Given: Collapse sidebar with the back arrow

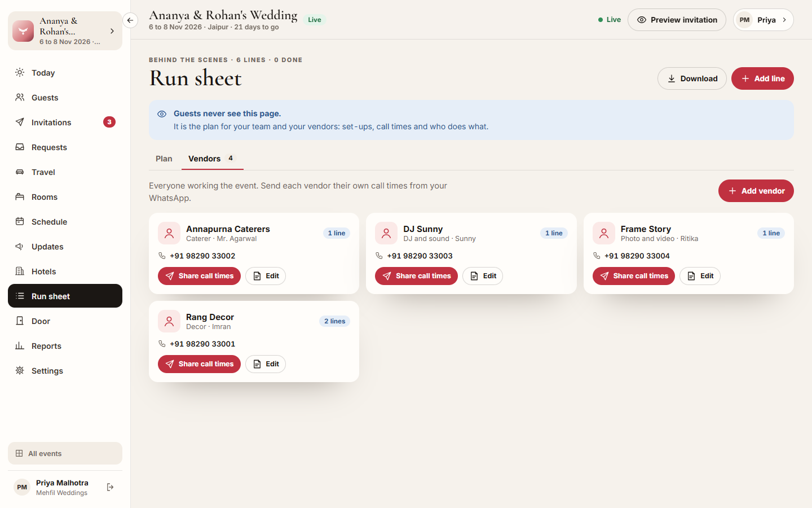Looking at the screenshot, I should click(130, 20).
